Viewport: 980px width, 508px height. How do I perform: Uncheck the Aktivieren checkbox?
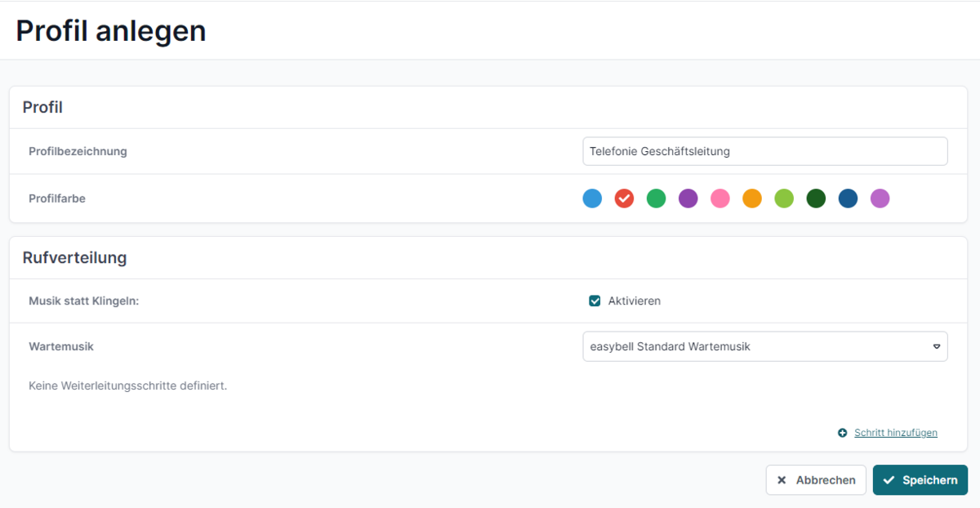click(595, 301)
